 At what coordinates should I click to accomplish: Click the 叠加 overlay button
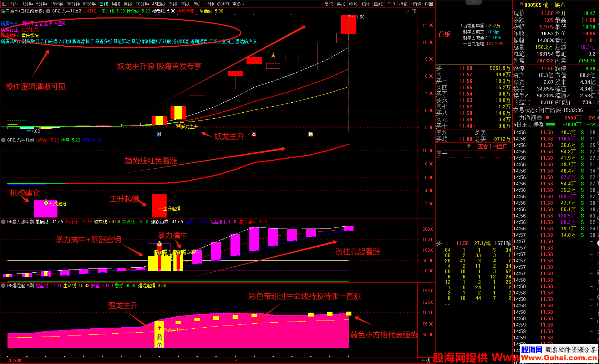341,4
